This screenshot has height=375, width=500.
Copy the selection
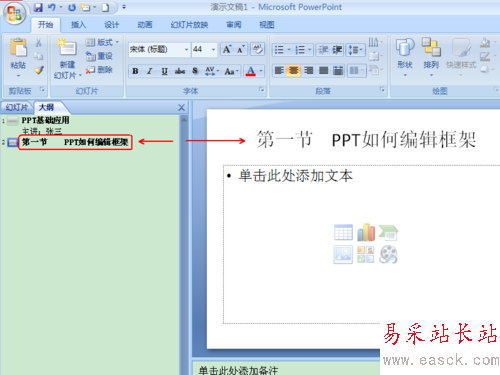tap(39, 56)
